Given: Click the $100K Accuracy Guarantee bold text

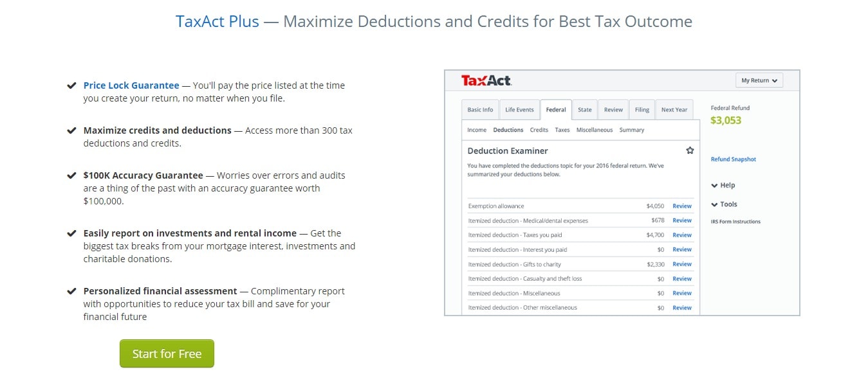Looking at the screenshot, I should (x=143, y=175).
